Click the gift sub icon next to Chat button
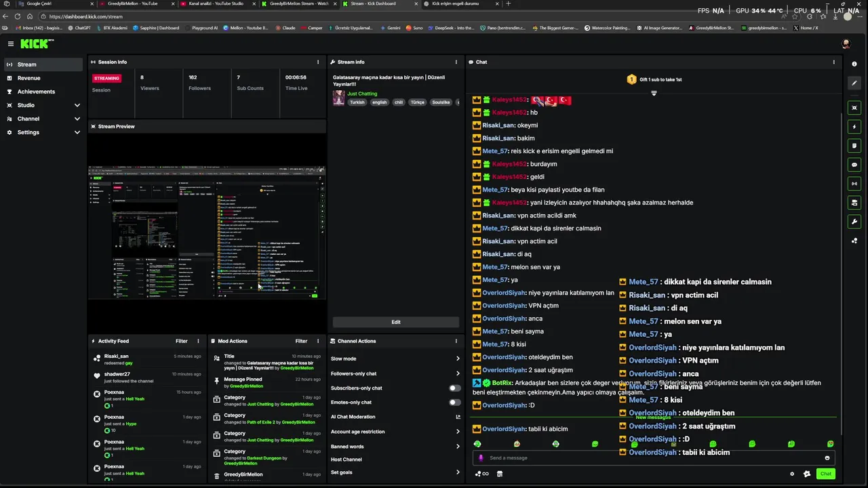Viewport: 868px width, 488px height. [807, 474]
